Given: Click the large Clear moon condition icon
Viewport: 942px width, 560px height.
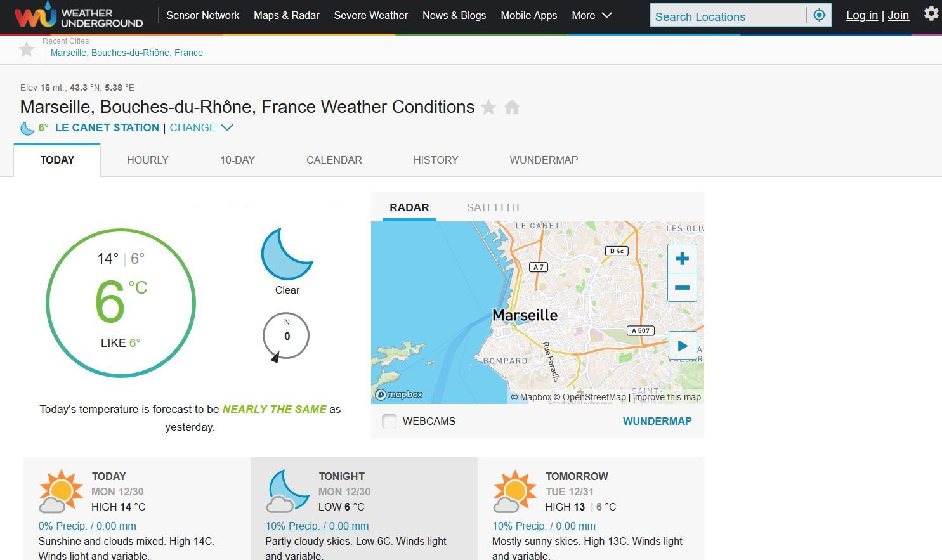Looking at the screenshot, I should [287, 254].
